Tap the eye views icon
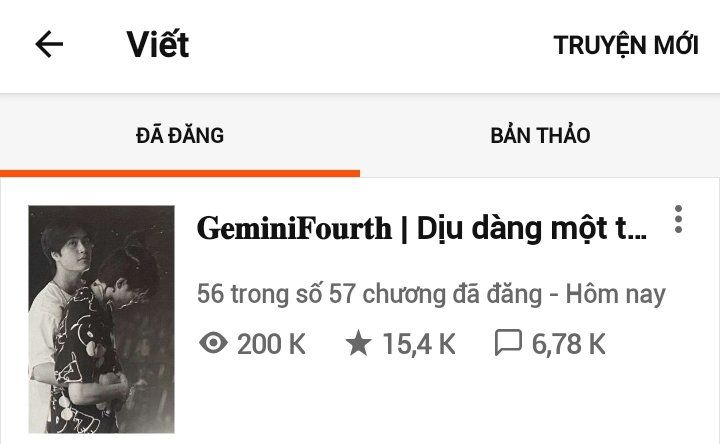Screen dimensions: 720x444 (214, 343)
